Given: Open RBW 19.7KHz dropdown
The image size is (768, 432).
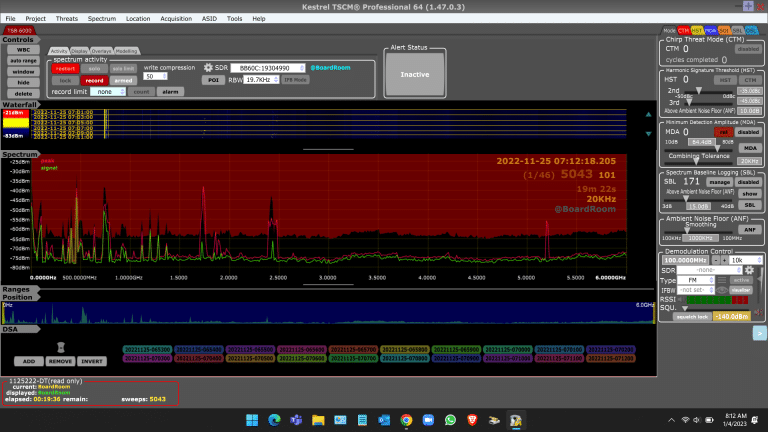Looking at the screenshot, I should (x=262, y=80).
